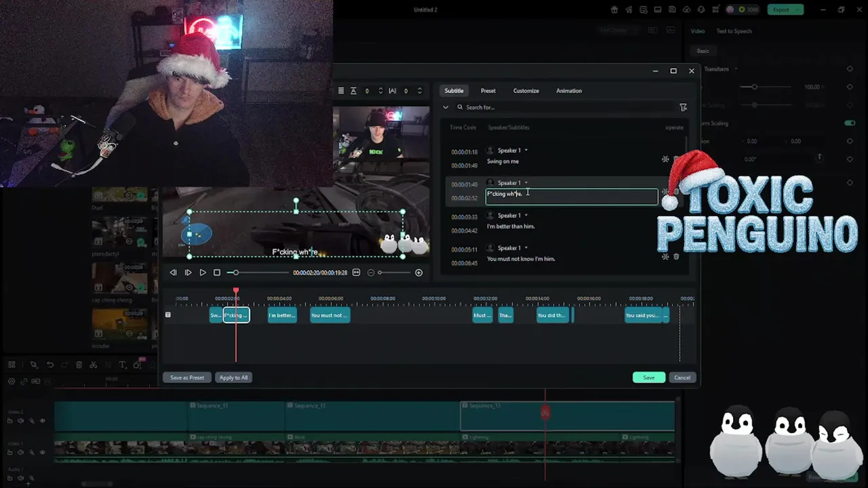Select the Video tab in properties panel

click(x=698, y=31)
